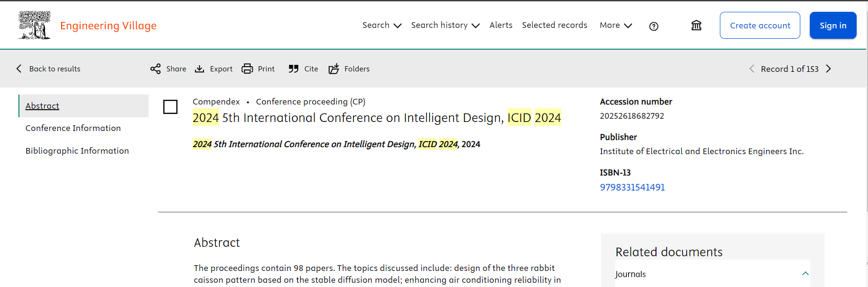
Task: Open Selected records
Action: pos(555,25)
